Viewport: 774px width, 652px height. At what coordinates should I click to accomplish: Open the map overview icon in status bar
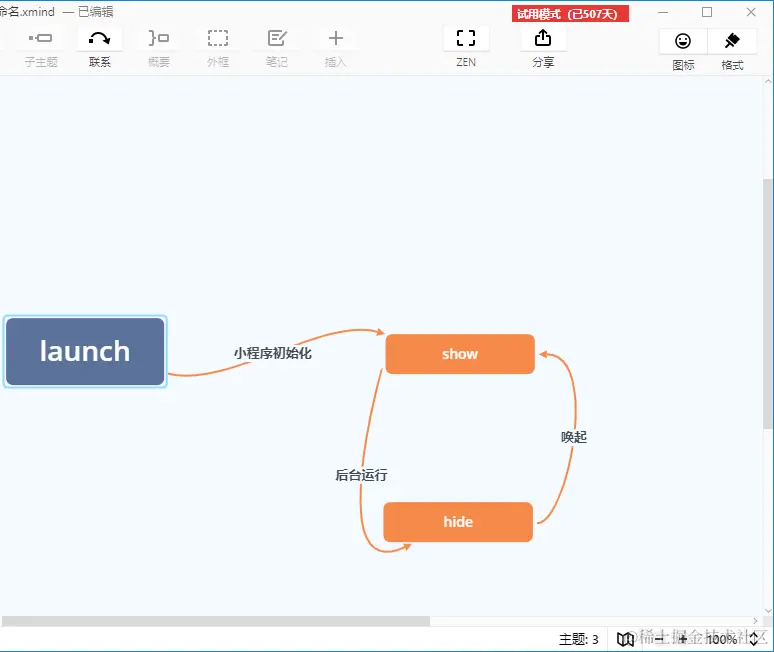click(625, 640)
